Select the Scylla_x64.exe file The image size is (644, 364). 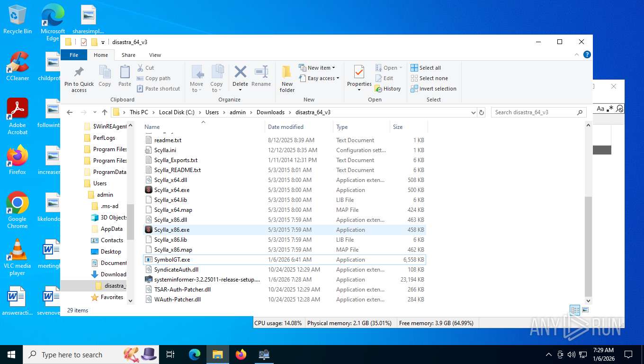pyautogui.click(x=285, y=190)
